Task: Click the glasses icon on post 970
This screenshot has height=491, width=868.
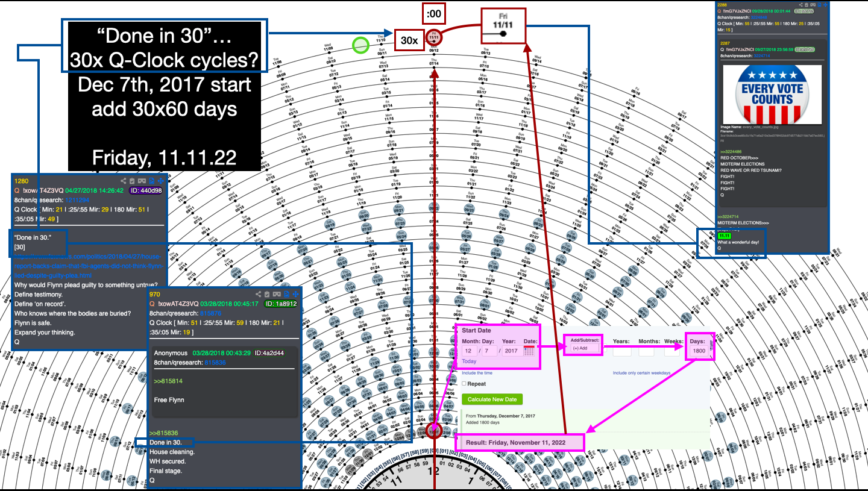Action: pos(277,294)
